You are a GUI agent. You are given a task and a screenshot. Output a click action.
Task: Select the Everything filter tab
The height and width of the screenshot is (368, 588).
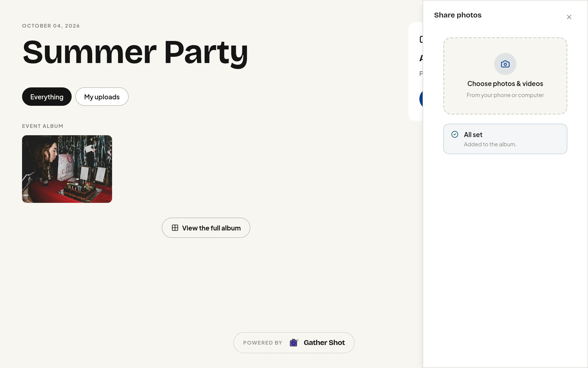tap(47, 97)
